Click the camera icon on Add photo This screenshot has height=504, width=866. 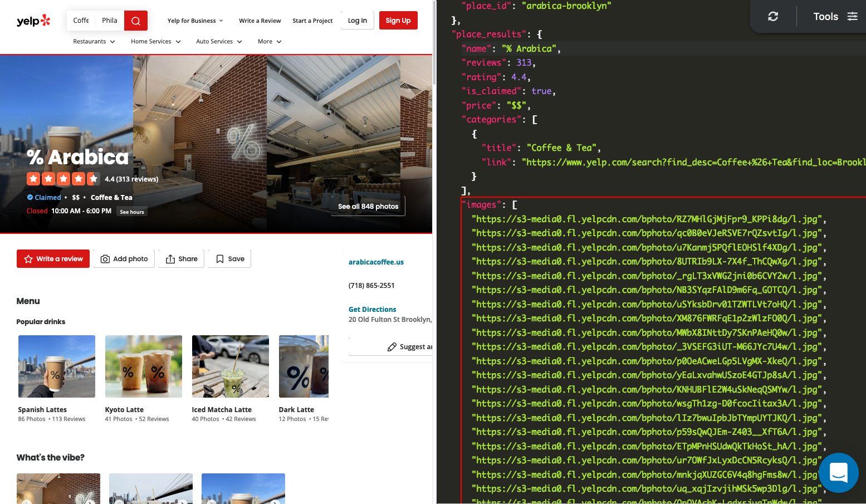pyautogui.click(x=105, y=259)
